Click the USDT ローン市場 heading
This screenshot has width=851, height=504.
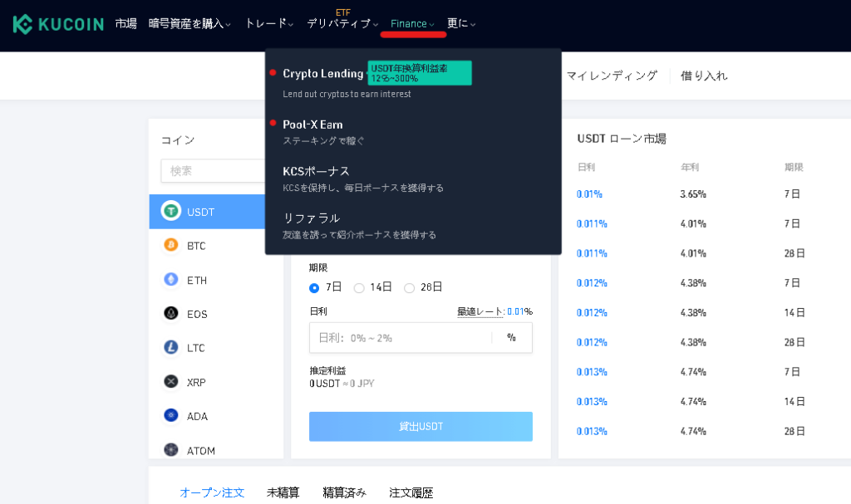click(x=622, y=139)
